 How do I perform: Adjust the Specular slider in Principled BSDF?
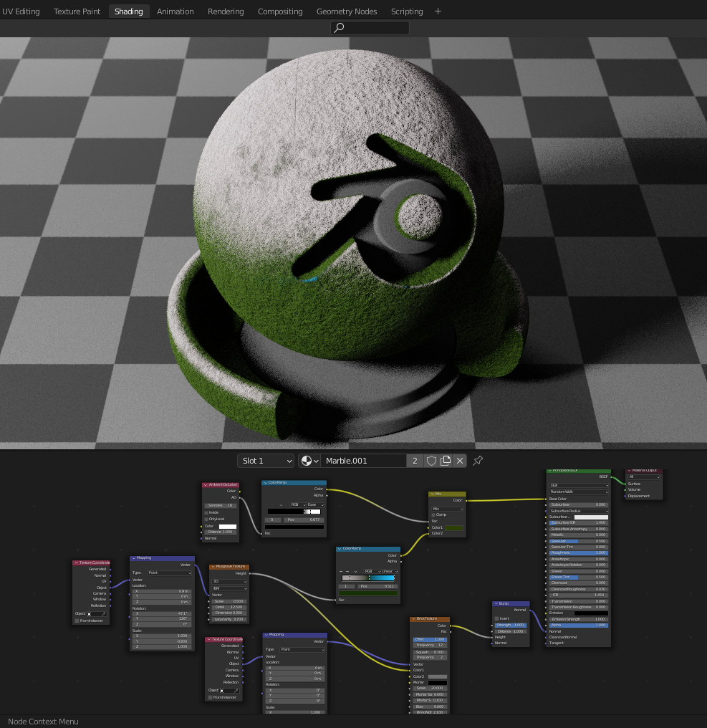pos(578,541)
